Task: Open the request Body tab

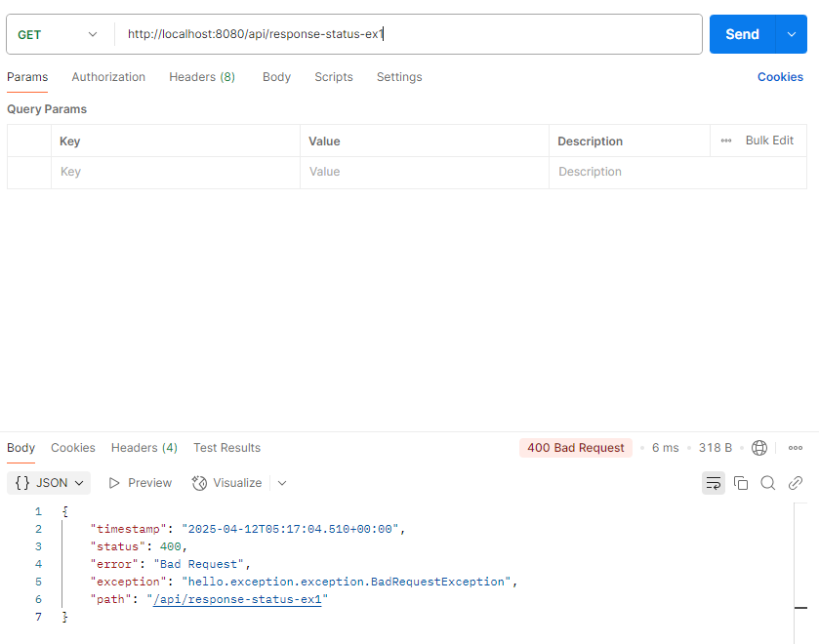Action: [x=276, y=77]
